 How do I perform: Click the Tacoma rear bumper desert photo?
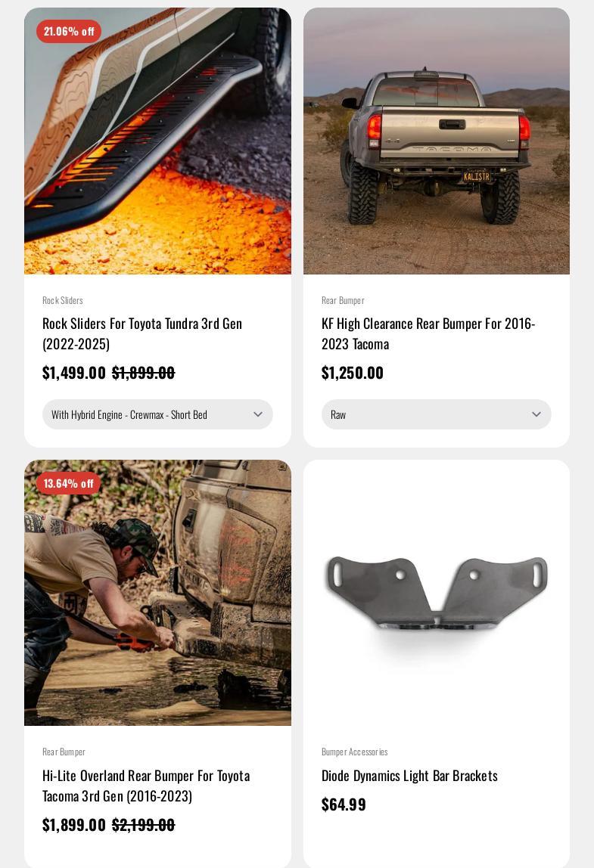436,141
